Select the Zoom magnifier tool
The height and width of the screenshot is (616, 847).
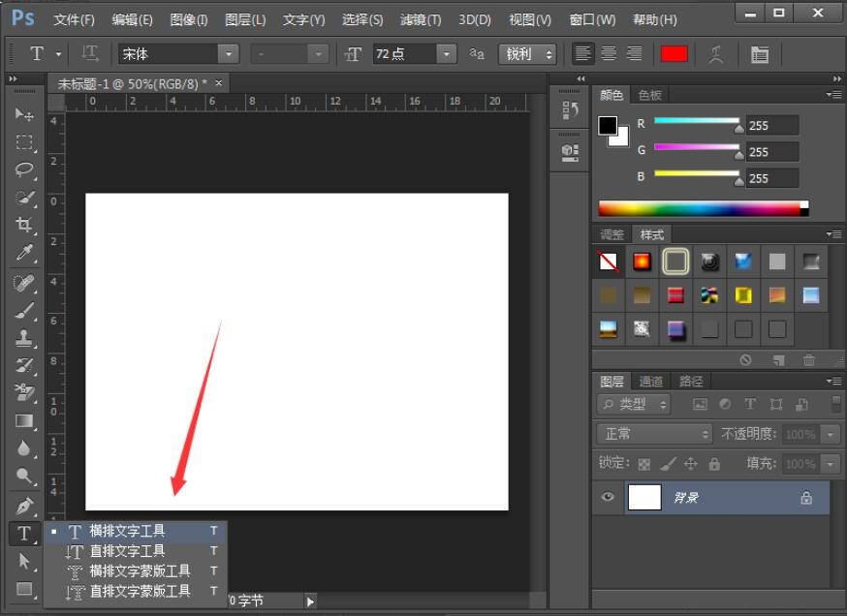[x=24, y=476]
